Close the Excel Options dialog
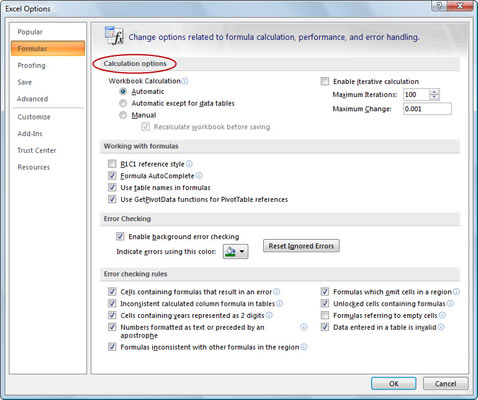Image resolution: width=478 pixels, height=400 pixels. (x=460, y=6)
